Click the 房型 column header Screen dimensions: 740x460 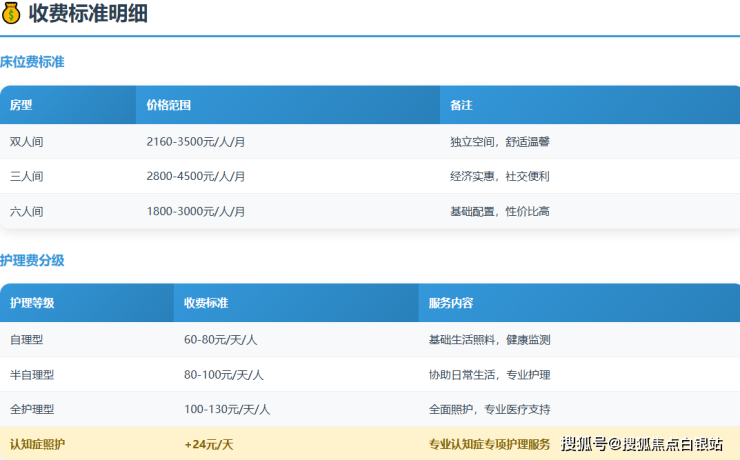coord(21,105)
